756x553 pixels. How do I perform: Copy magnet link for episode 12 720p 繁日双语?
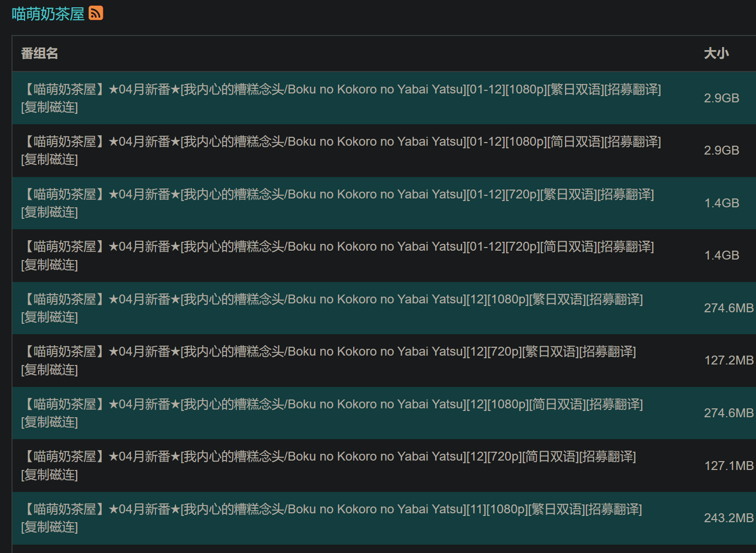pyautogui.click(x=50, y=370)
